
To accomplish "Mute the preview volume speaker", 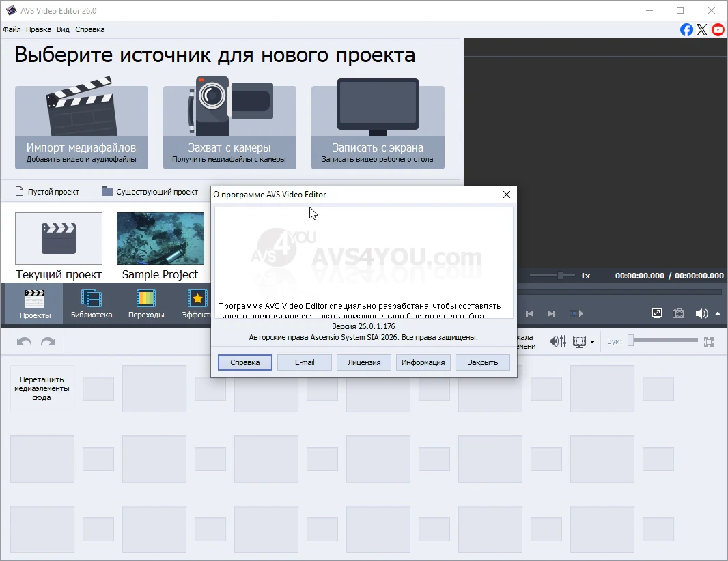I will click(701, 314).
